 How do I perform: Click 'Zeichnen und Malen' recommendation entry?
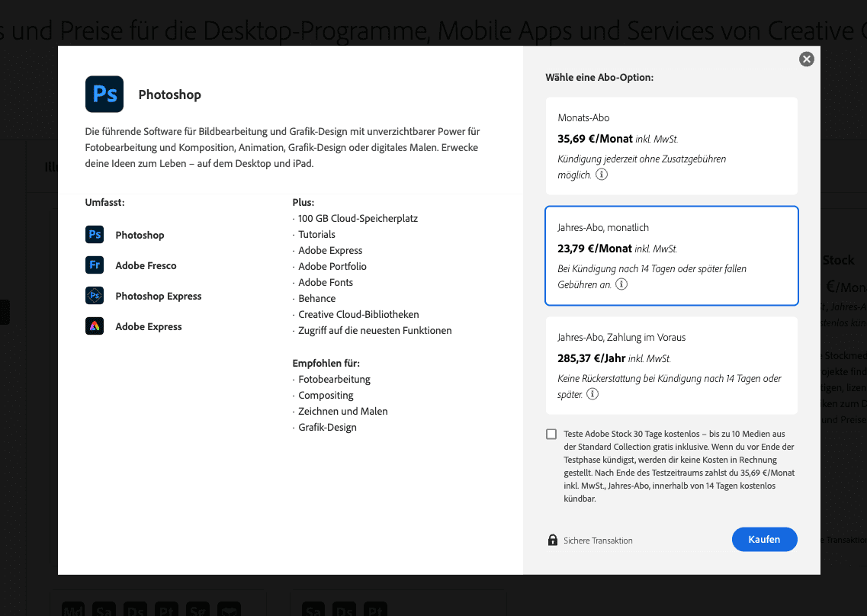tap(343, 412)
